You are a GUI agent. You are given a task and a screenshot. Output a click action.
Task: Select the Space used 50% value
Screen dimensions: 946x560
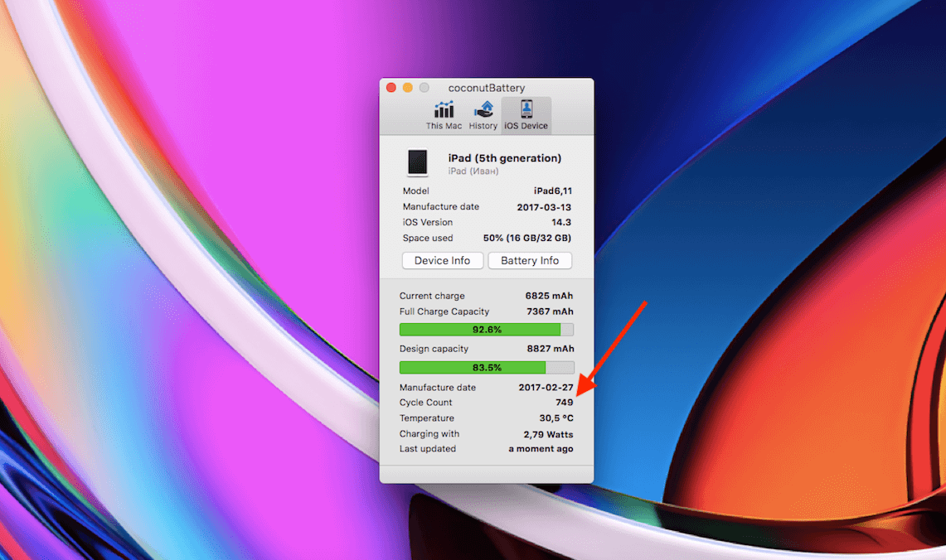click(x=527, y=238)
